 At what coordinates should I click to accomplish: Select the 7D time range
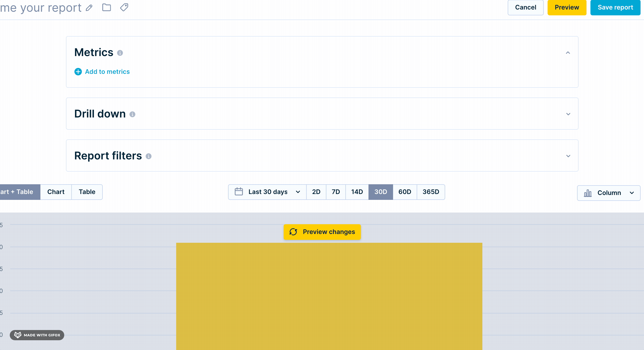(335, 192)
